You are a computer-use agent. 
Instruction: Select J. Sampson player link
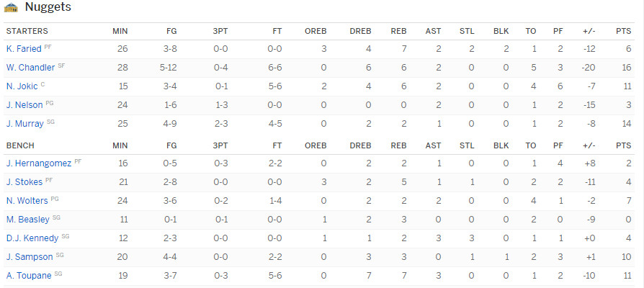[30, 257]
